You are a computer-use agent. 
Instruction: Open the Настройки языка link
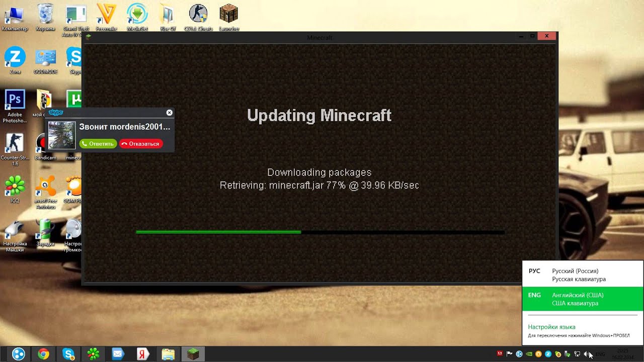click(x=551, y=327)
